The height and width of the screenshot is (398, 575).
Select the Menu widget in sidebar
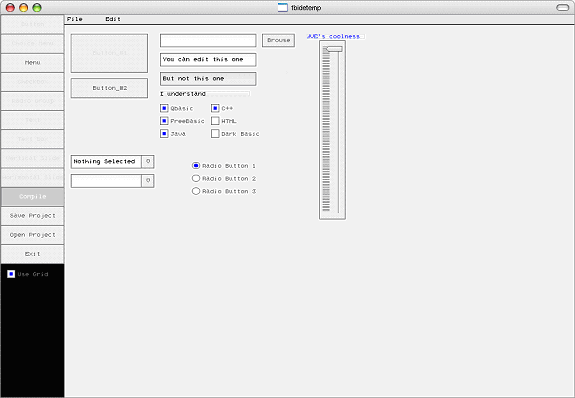33,63
